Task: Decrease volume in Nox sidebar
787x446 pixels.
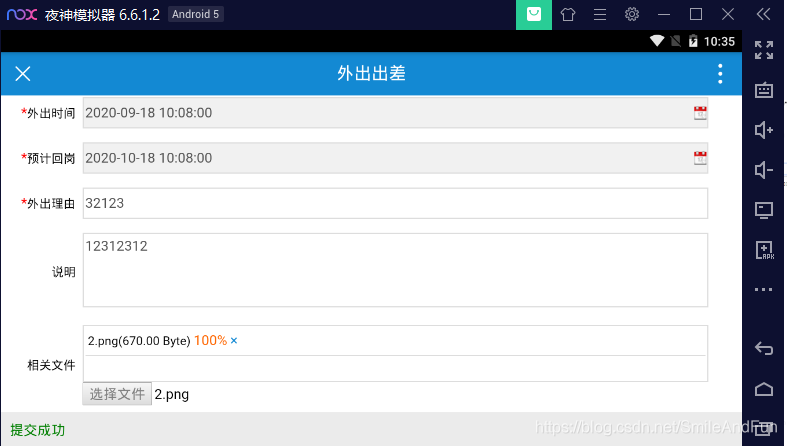Action: tap(763, 170)
